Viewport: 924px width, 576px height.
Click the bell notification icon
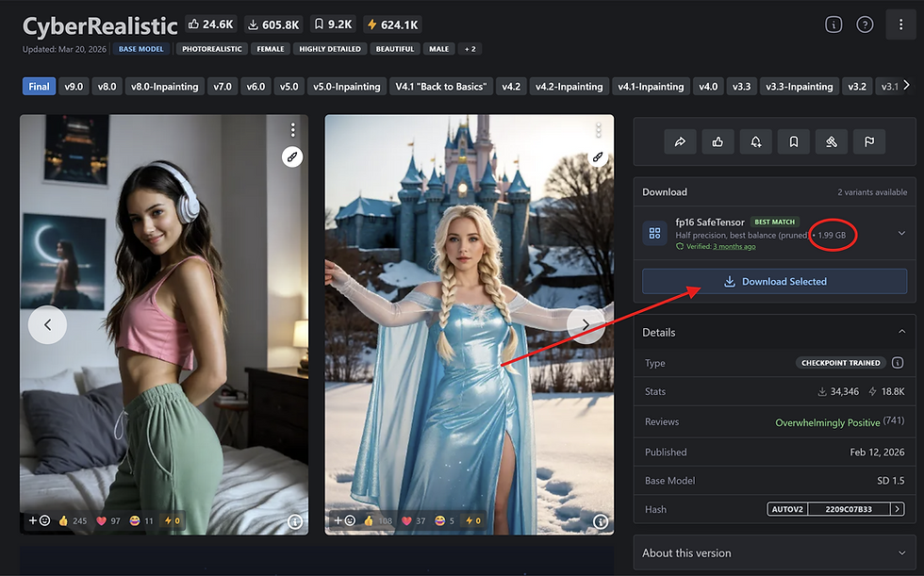click(x=756, y=142)
